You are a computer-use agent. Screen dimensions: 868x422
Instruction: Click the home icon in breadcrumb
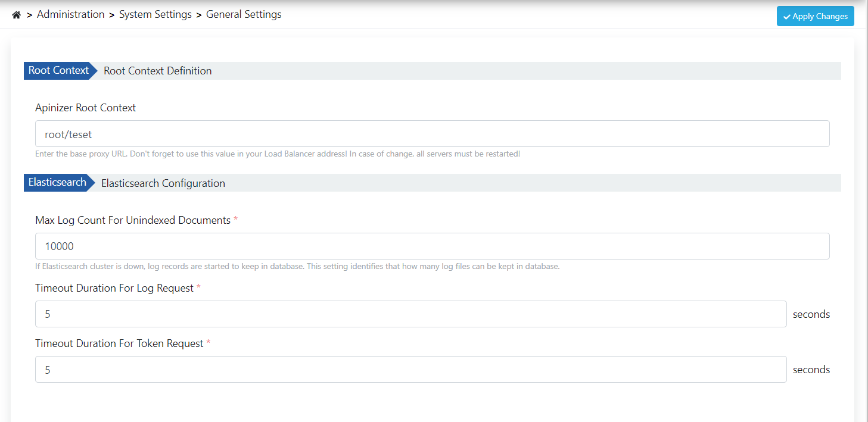[16, 15]
